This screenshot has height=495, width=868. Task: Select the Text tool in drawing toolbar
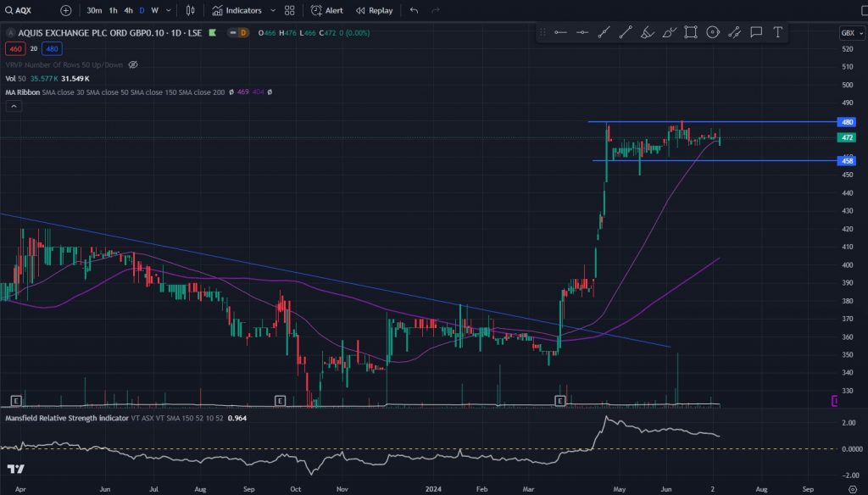[777, 32]
